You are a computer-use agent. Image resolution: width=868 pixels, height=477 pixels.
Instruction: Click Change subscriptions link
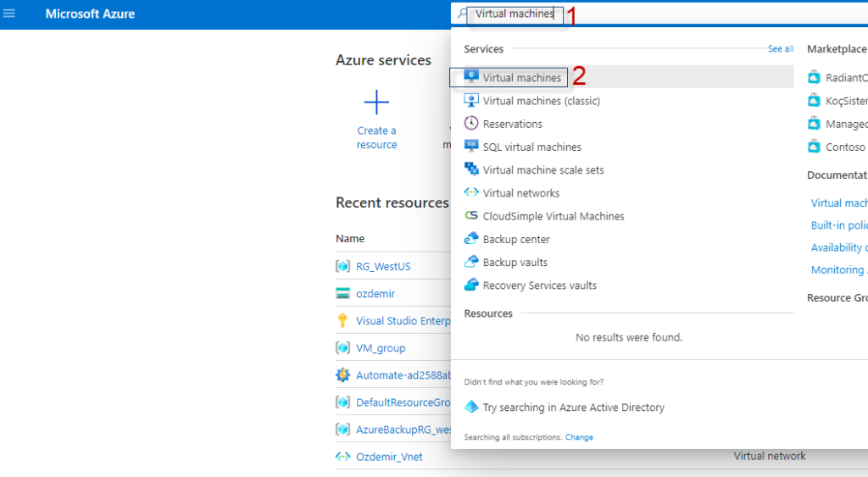click(x=579, y=437)
